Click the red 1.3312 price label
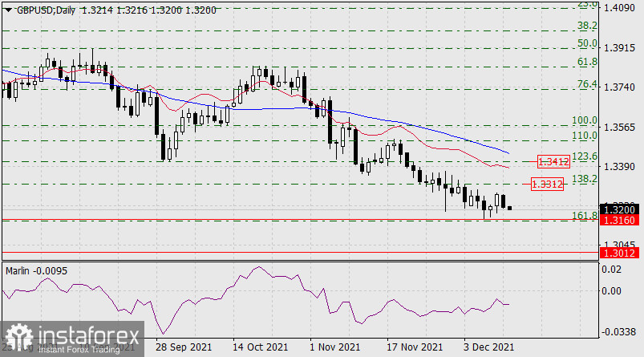 [548, 184]
